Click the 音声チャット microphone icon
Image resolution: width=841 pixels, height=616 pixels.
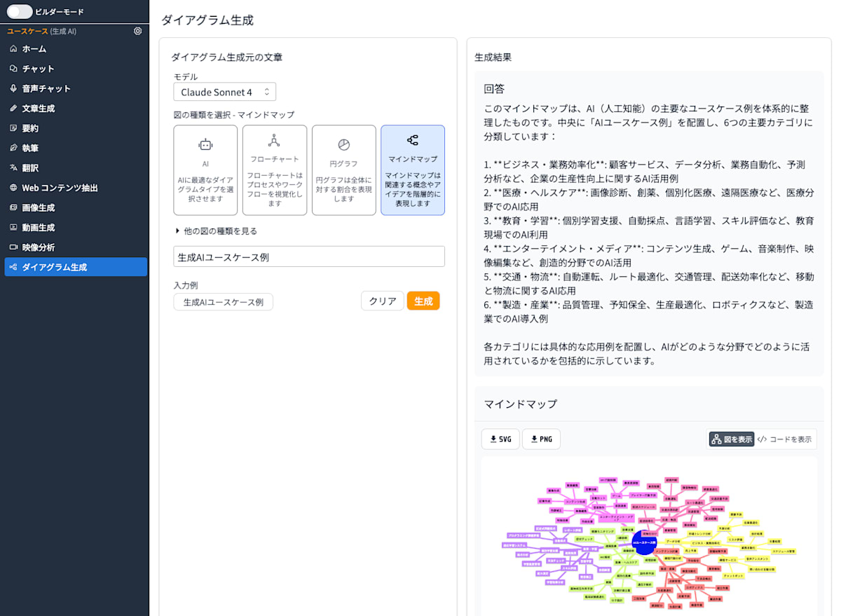tap(13, 88)
